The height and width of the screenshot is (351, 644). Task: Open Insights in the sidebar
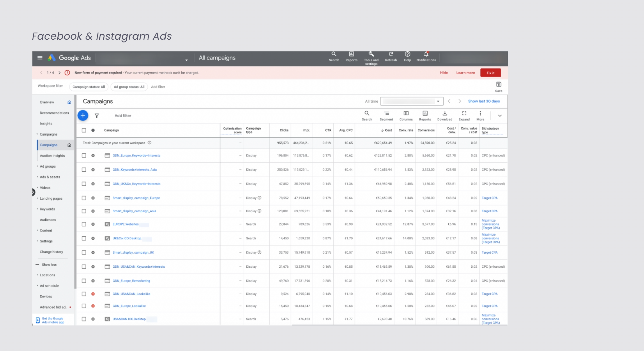[46, 124]
